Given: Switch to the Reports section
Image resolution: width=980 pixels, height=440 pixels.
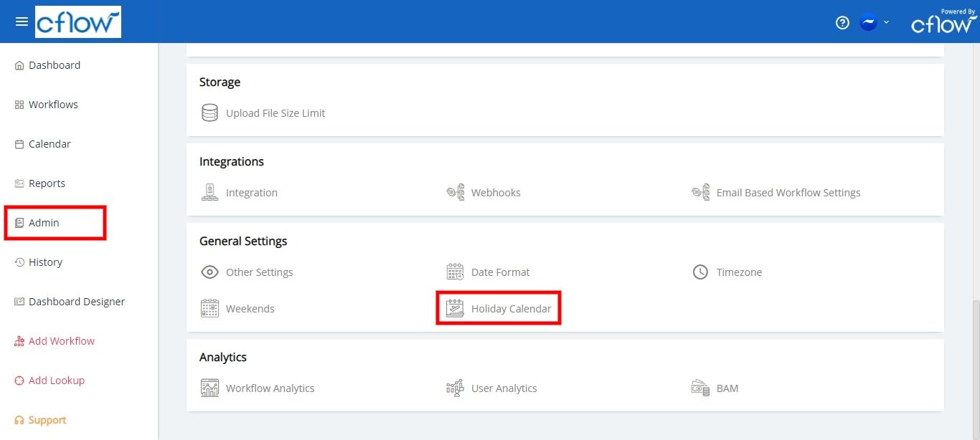Looking at the screenshot, I should tap(46, 183).
